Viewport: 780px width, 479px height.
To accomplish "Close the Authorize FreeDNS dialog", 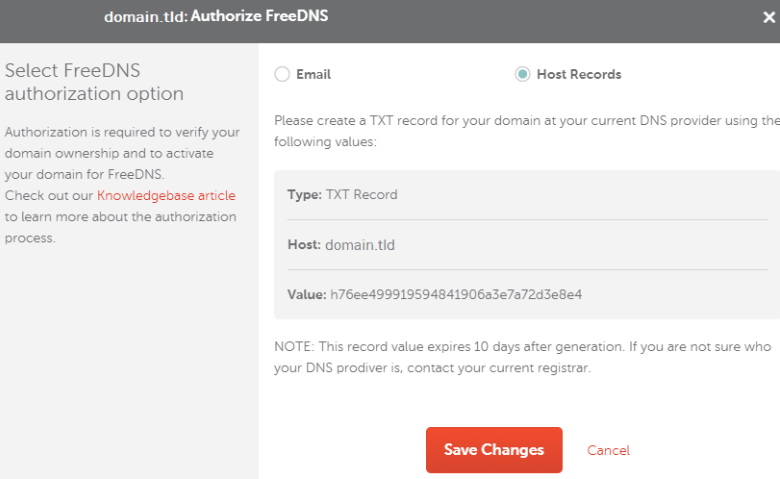I will [x=769, y=17].
